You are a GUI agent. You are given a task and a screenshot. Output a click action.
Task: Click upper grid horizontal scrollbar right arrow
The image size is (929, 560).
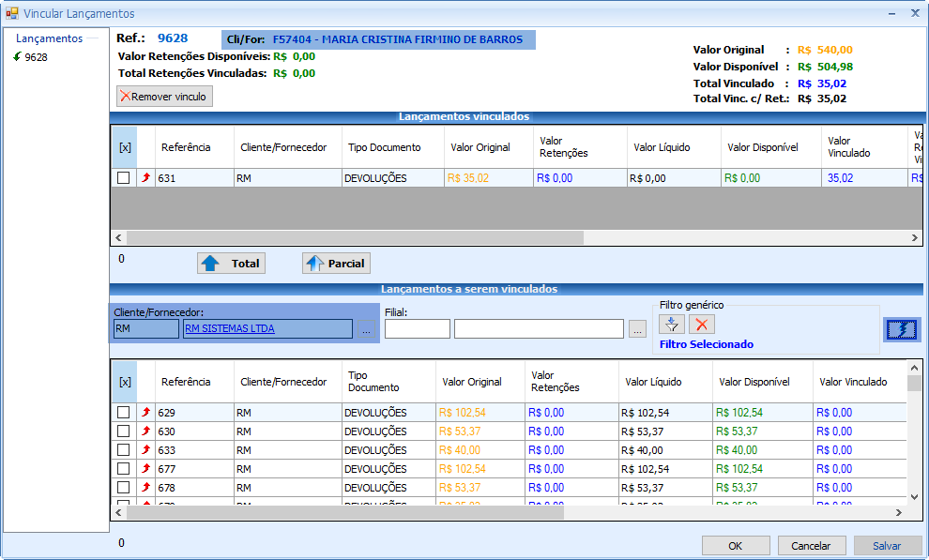(x=915, y=237)
